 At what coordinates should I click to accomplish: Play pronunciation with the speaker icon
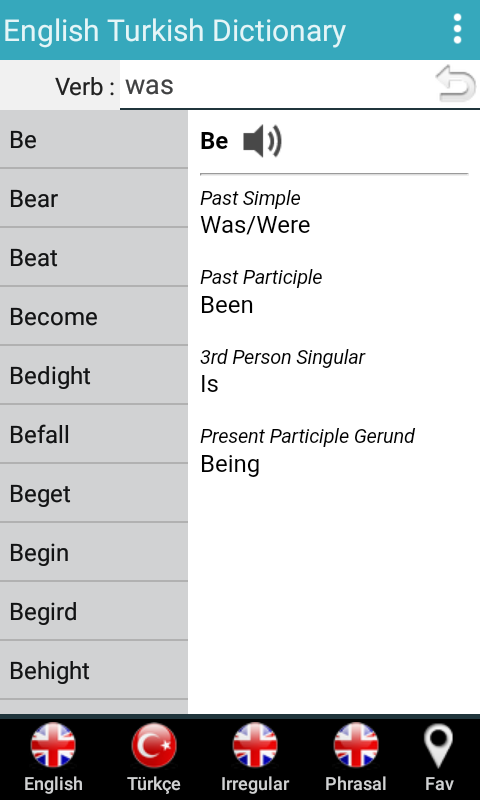tap(262, 141)
